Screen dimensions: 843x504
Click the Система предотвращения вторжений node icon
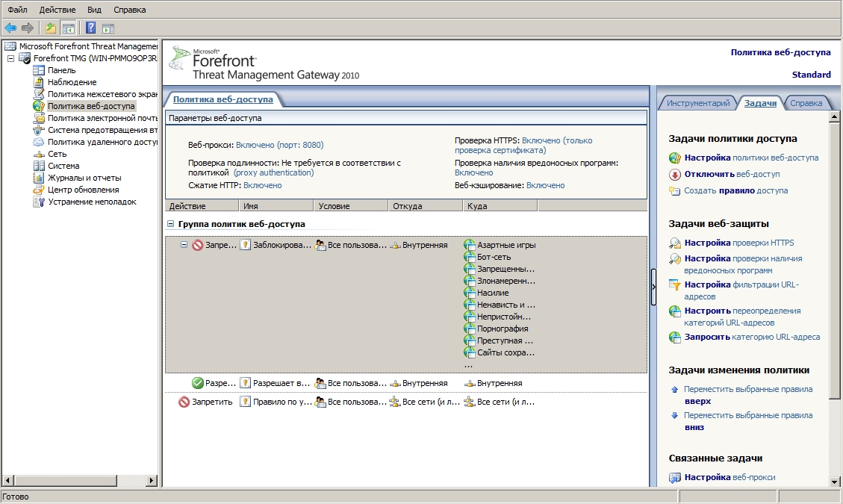click(39, 130)
